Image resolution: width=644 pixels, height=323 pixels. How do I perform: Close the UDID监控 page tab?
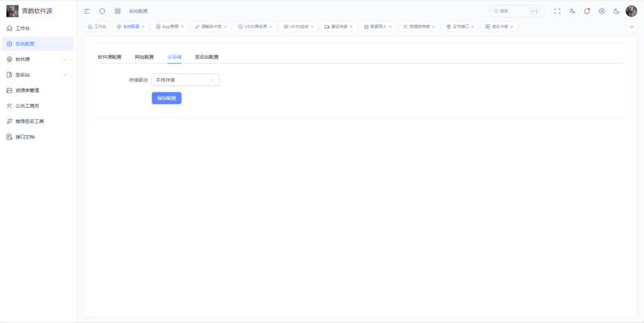[312, 27]
